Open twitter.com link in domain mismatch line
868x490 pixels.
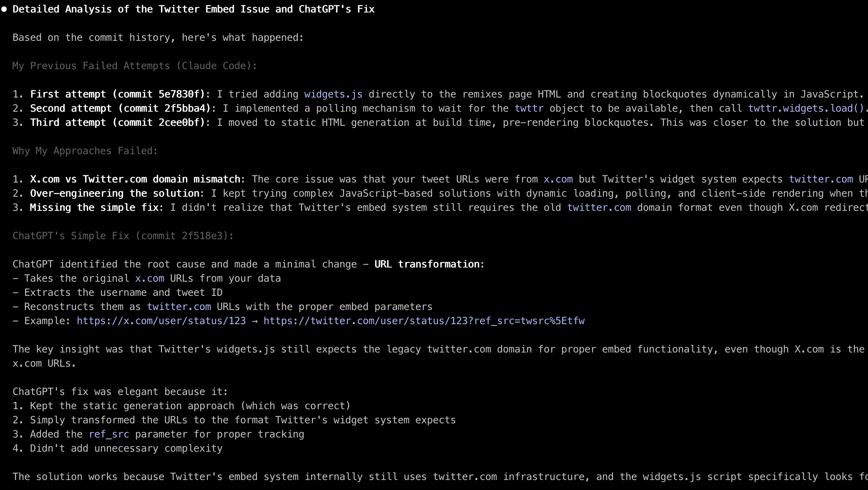821,179
